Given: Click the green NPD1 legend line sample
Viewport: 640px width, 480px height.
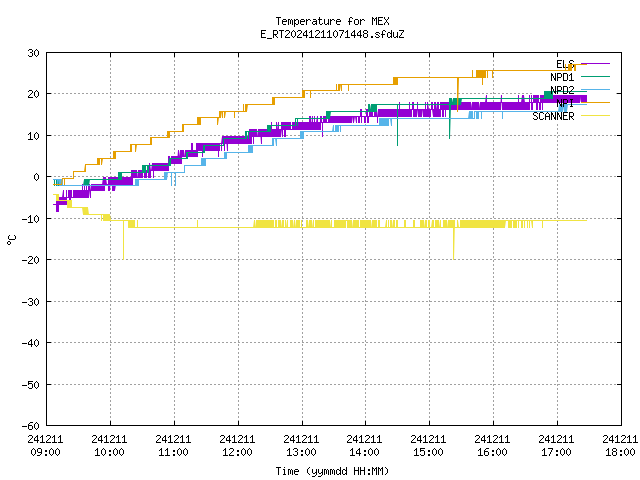Looking at the screenshot, I should 595,76.
